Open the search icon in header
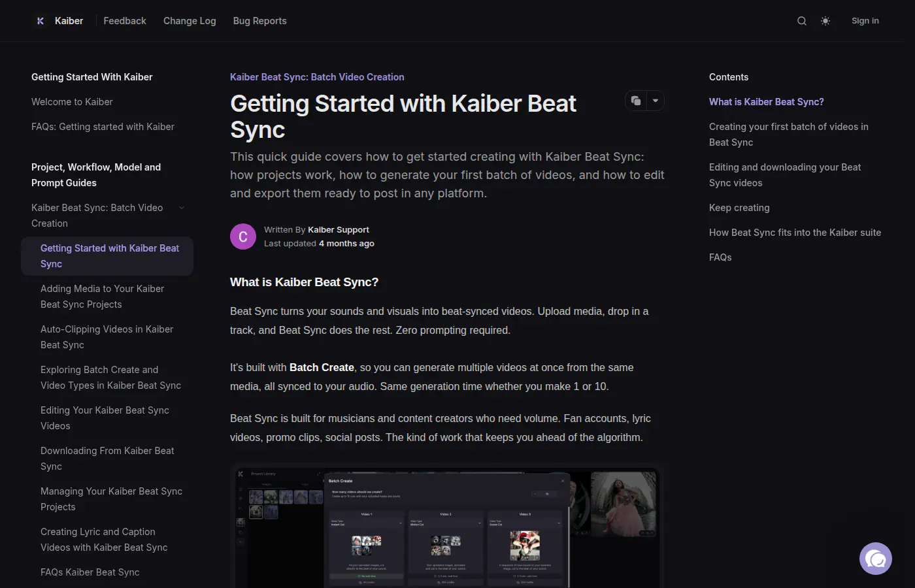This screenshot has width=915, height=588. point(802,21)
